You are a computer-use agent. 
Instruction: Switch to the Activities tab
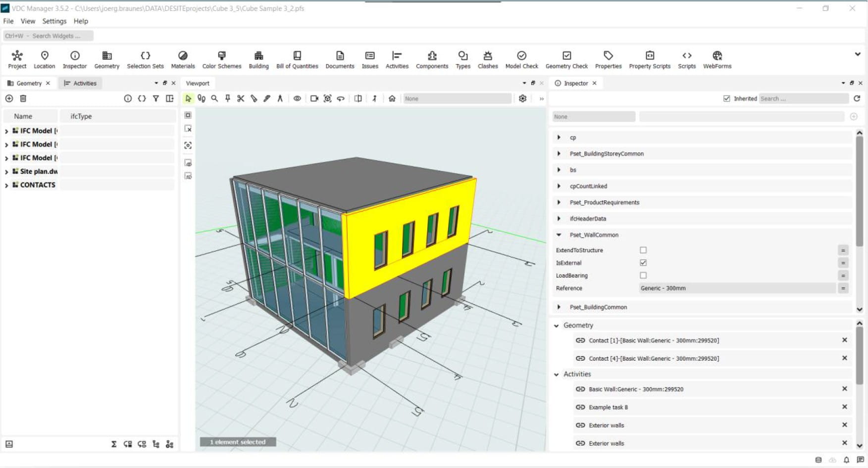coord(80,83)
